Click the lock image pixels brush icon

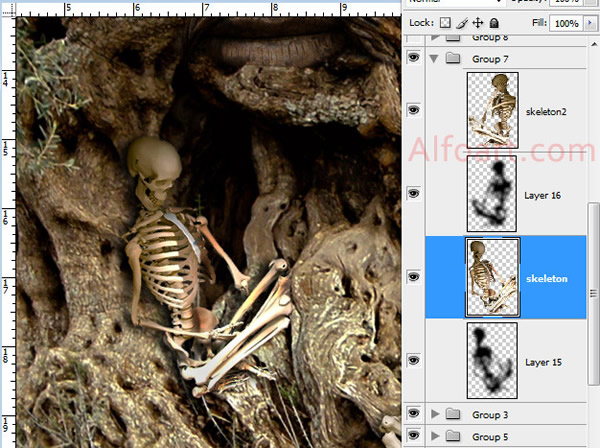[x=462, y=23]
